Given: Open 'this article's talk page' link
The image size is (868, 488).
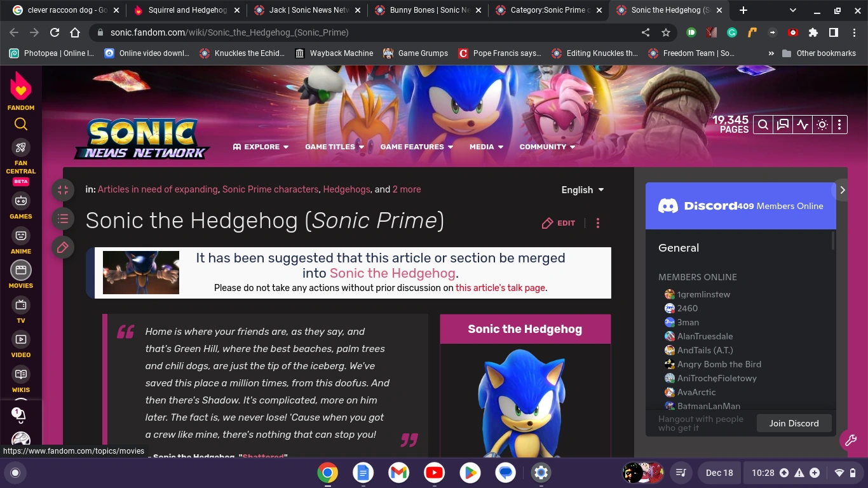Looking at the screenshot, I should click(x=499, y=288).
